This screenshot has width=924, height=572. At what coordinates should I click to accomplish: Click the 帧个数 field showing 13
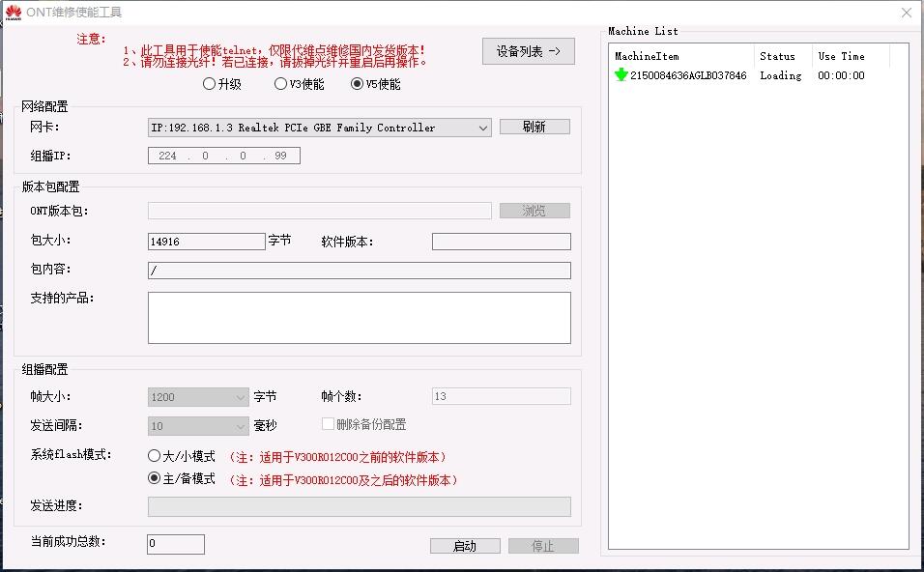pyautogui.click(x=501, y=396)
